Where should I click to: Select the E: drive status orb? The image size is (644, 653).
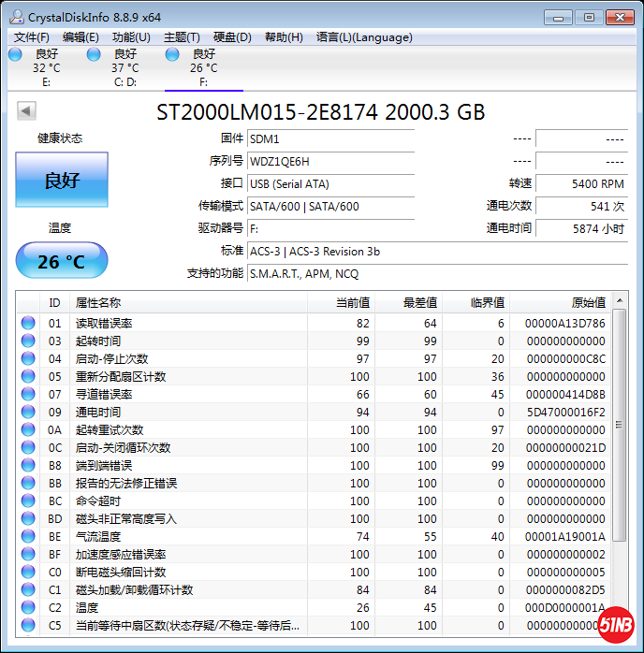click(x=15, y=55)
